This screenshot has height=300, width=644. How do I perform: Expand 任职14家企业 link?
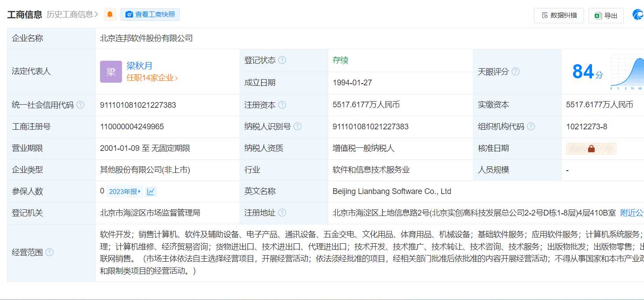click(152, 78)
